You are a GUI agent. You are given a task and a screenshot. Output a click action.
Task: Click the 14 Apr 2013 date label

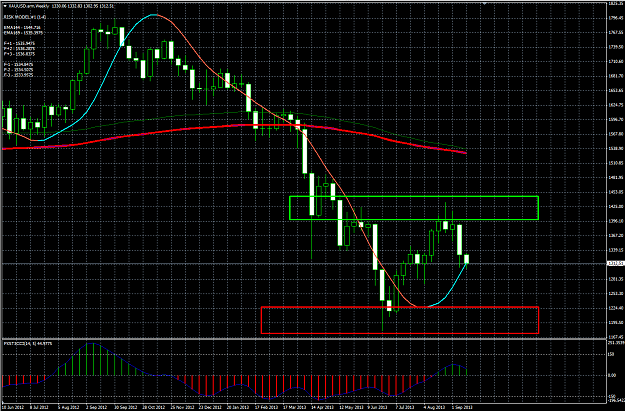tap(322, 407)
